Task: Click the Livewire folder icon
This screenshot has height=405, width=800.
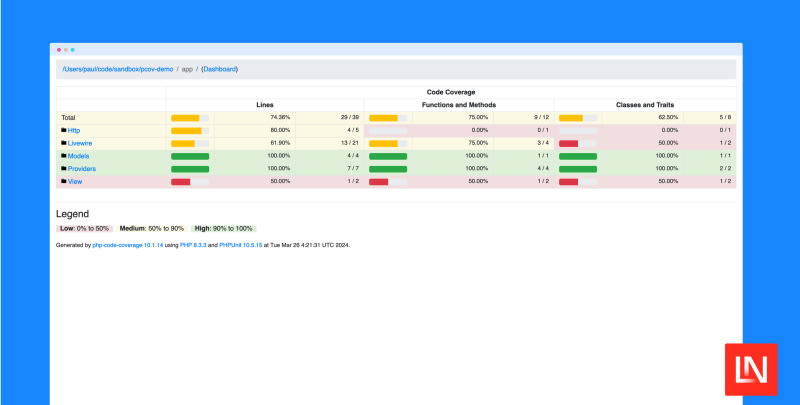Action: pyautogui.click(x=64, y=143)
